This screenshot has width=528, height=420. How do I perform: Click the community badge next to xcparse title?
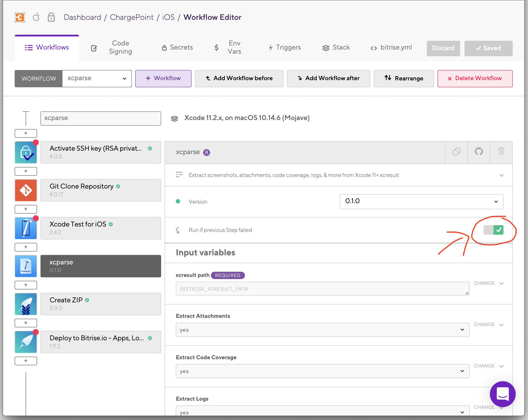tap(206, 152)
